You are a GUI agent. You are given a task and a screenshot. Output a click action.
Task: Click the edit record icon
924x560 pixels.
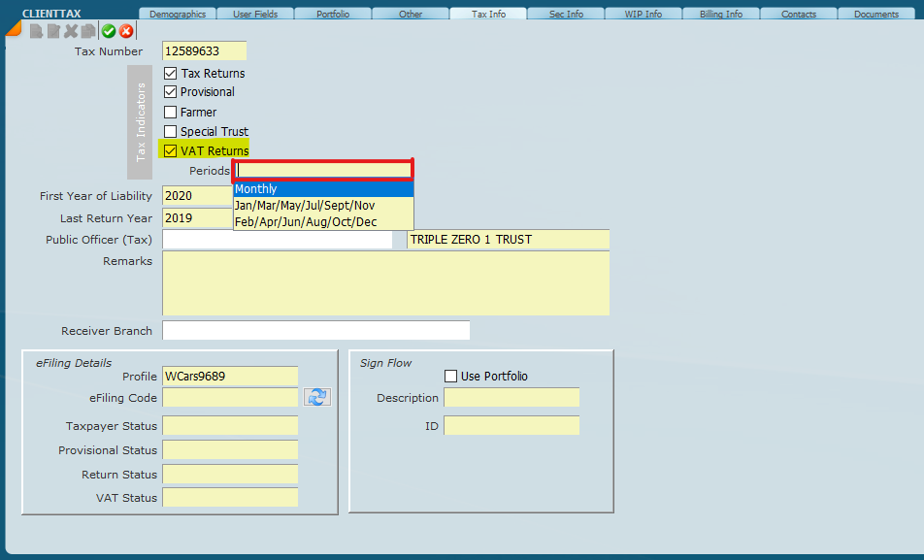(x=53, y=31)
